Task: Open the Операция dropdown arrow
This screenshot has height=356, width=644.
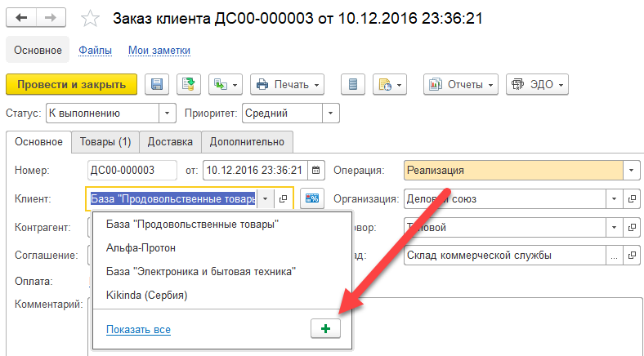Action: pyautogui.click(x=631, y=170)
